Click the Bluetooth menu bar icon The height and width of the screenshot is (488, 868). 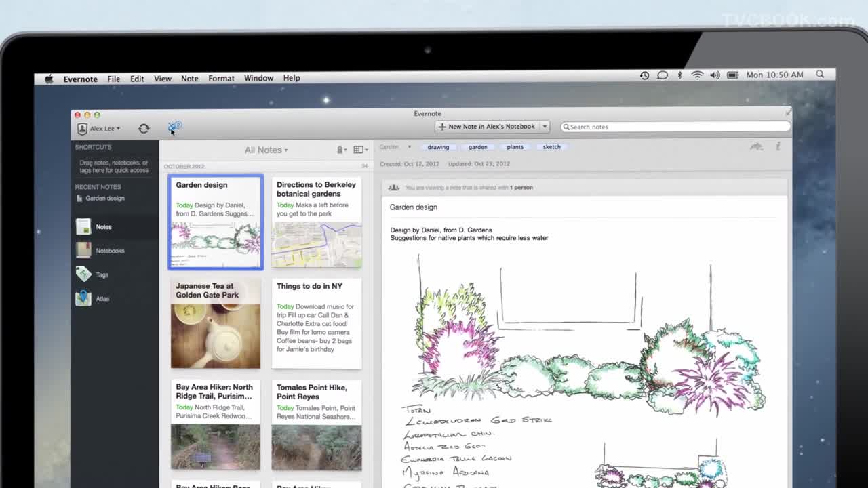click(680, 75)
